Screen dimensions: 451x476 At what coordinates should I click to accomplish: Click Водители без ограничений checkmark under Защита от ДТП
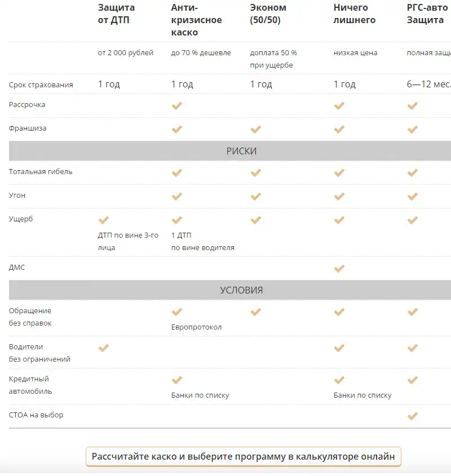coord(103,348)
